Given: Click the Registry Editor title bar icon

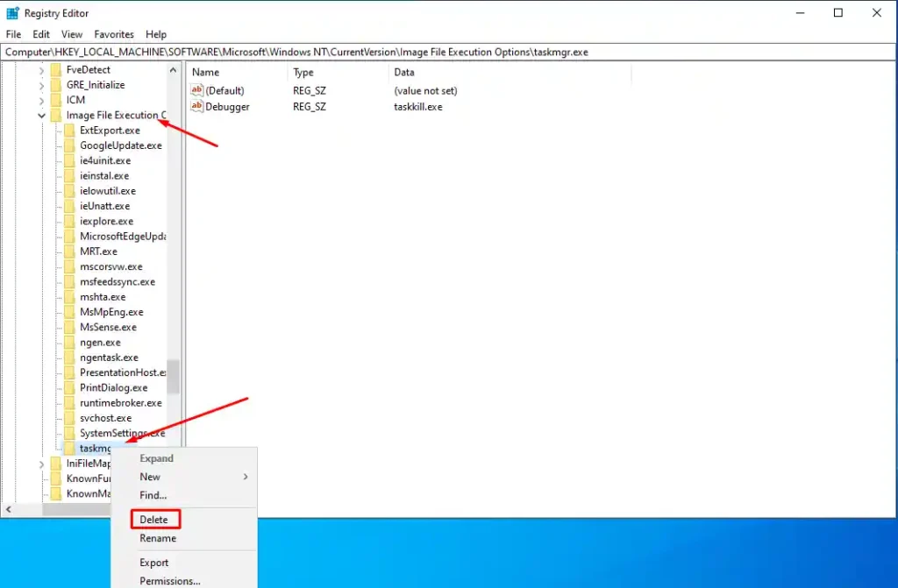Looking at the screenshot, I should [x=11, y=12].
